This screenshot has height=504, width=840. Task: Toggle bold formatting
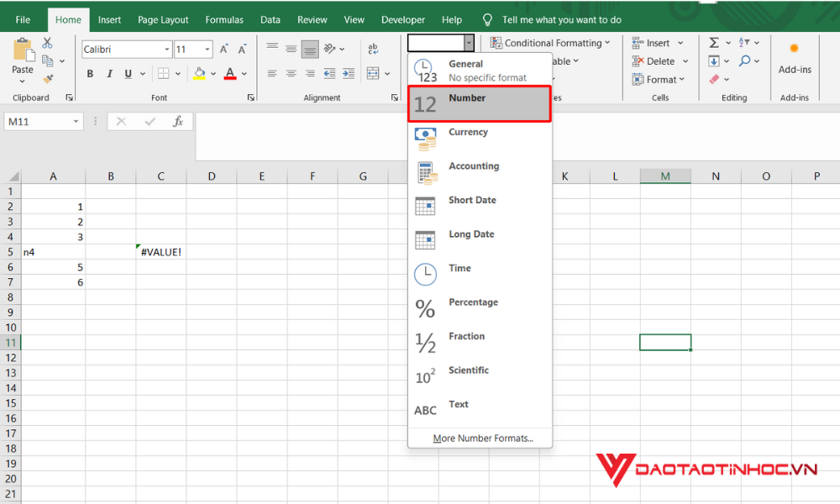pyautogui.click(x=90, y=74)
